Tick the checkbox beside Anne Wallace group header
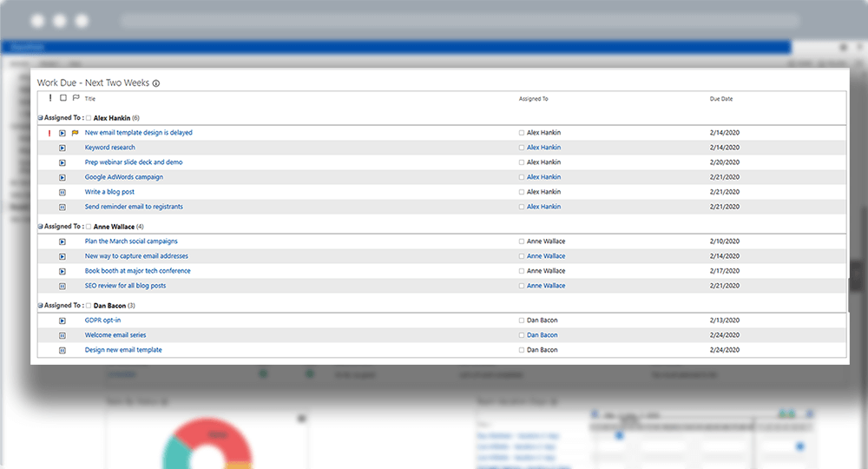This screenshot has width=868, height=469. 89,227
